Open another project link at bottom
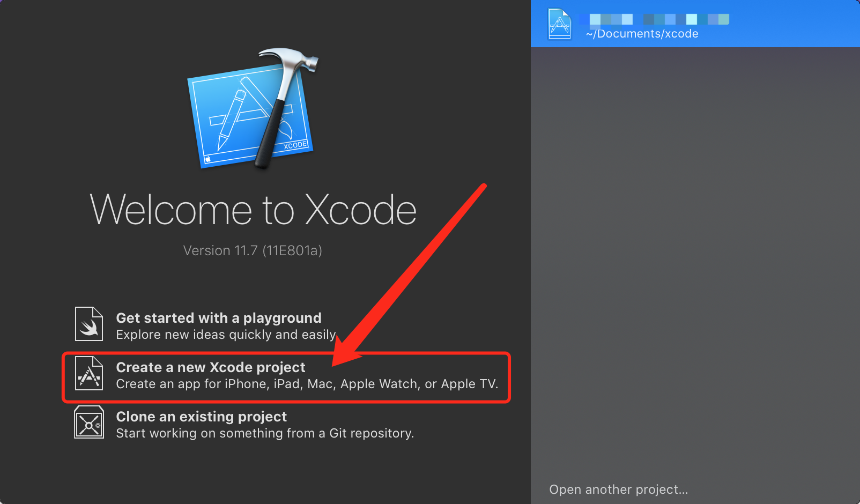The image size is (860, 504). point(619,490)
